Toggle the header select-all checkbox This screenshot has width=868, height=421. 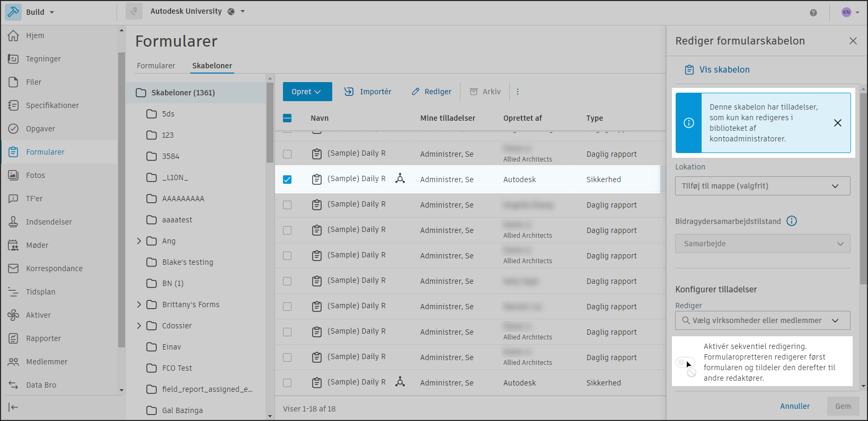point(287,118)
